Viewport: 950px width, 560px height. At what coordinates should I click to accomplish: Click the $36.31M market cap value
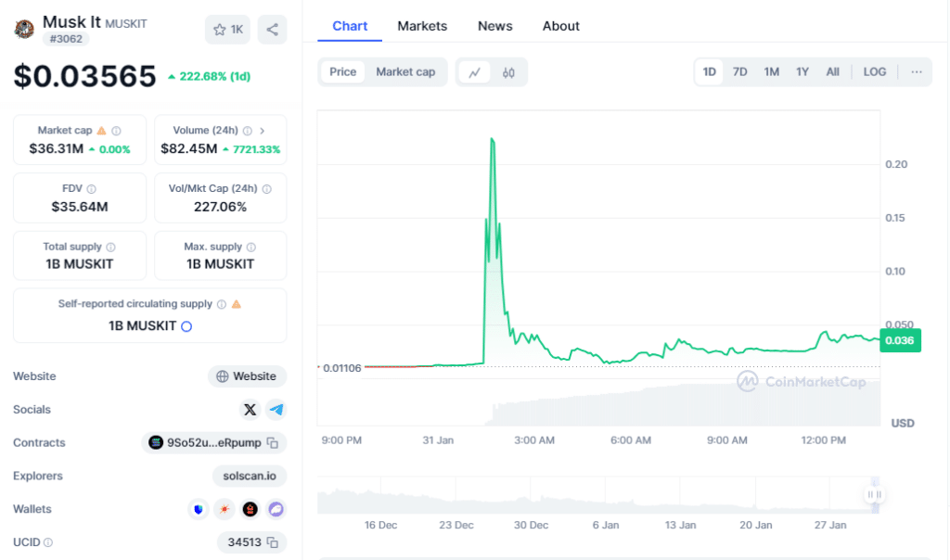pos(57,149)
